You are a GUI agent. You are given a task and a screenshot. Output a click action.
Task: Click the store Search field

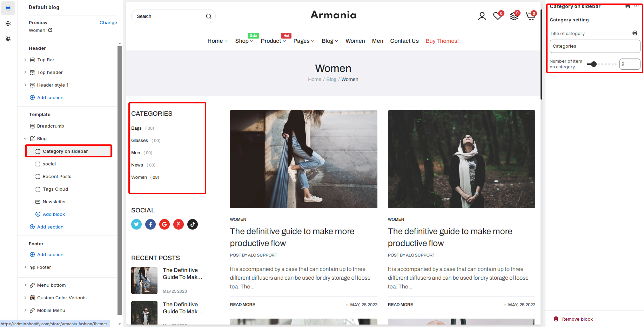[173, 16]
